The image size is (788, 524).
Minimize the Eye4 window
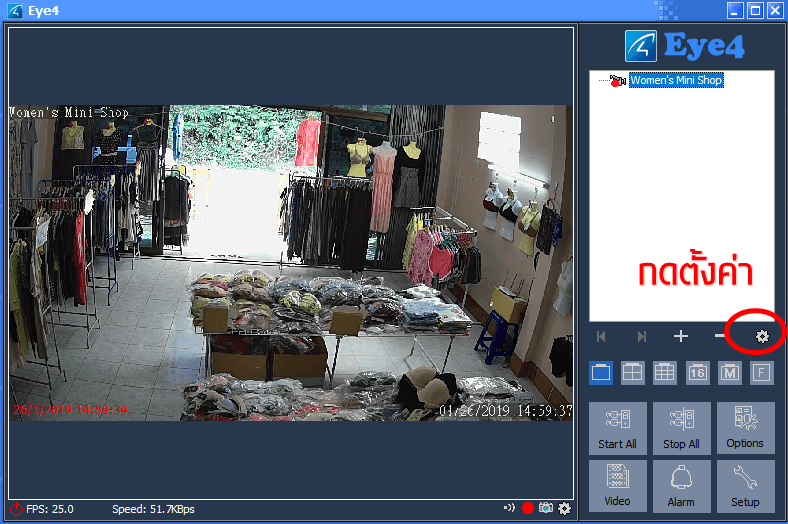coord(735,11)
